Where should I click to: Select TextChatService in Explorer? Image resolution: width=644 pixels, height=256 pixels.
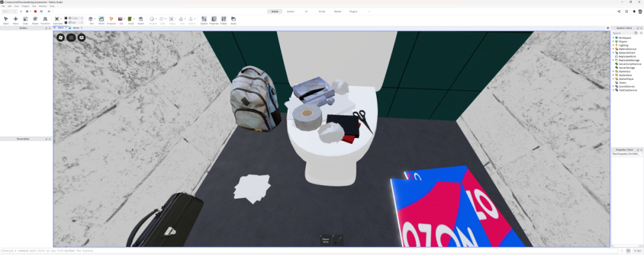click(627, 90)
